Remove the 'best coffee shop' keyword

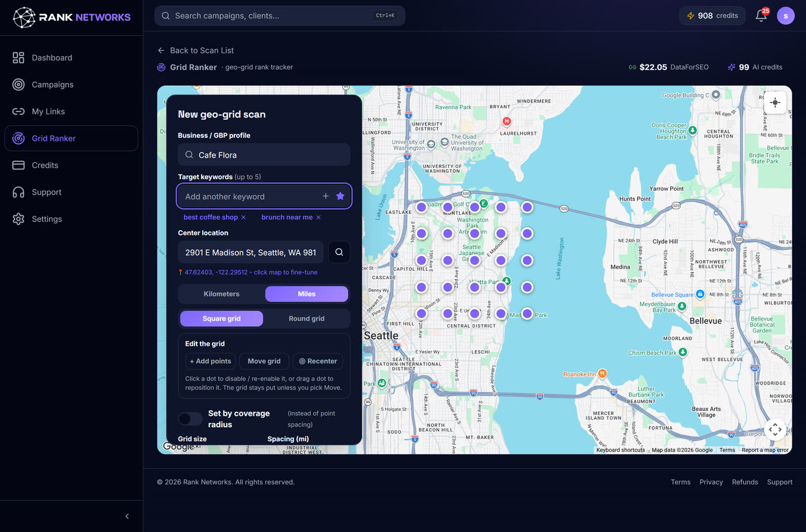(244, 218)
